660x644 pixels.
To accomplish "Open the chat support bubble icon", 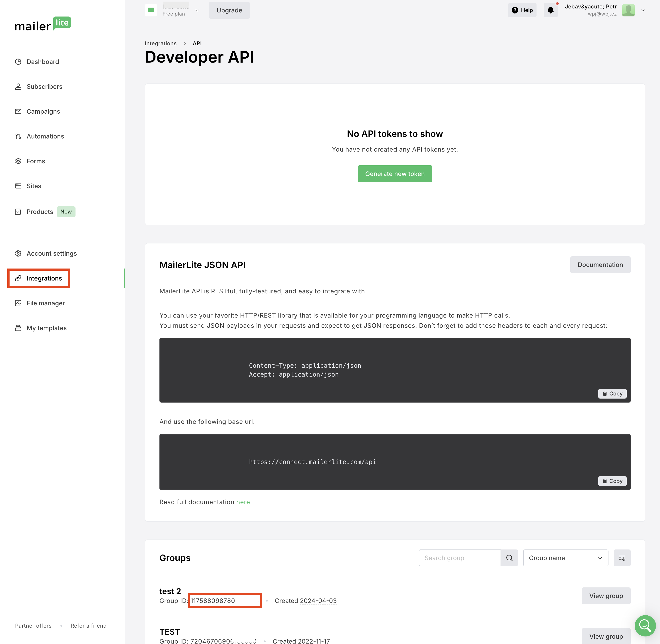I will [645, 626].
